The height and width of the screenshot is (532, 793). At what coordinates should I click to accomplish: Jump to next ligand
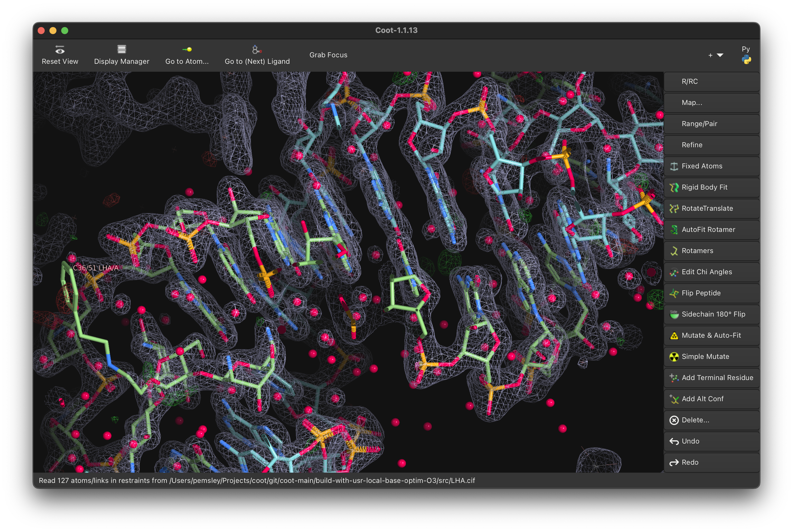(257, 55)
